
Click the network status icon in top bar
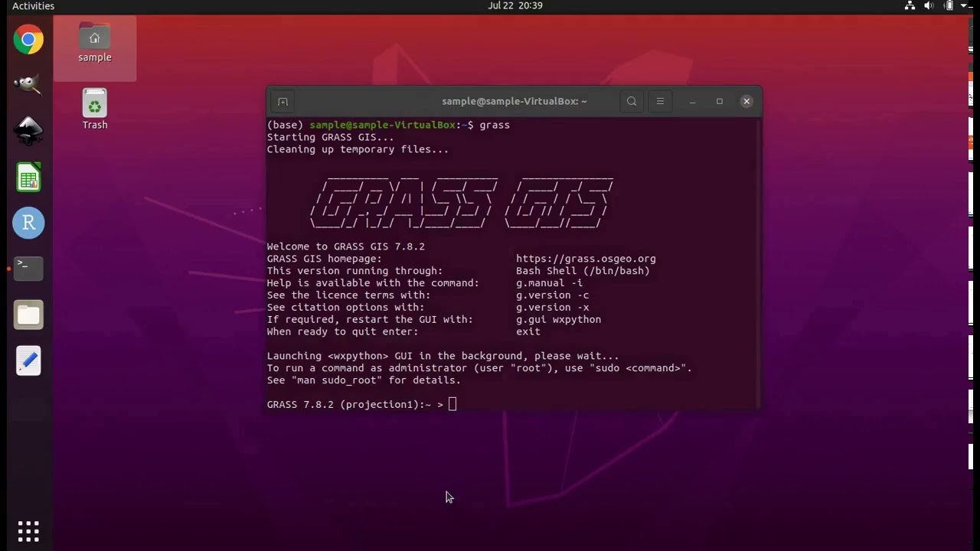tap(910, 6)
